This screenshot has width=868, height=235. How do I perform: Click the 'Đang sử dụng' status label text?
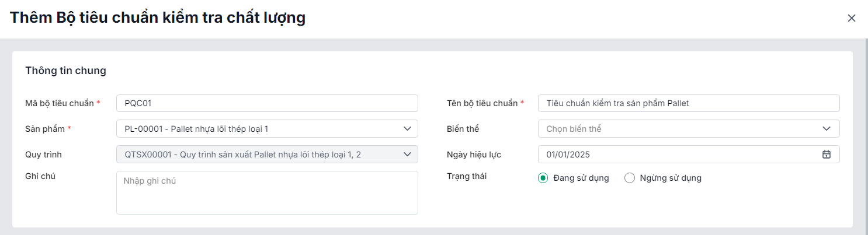click(581, 178)
